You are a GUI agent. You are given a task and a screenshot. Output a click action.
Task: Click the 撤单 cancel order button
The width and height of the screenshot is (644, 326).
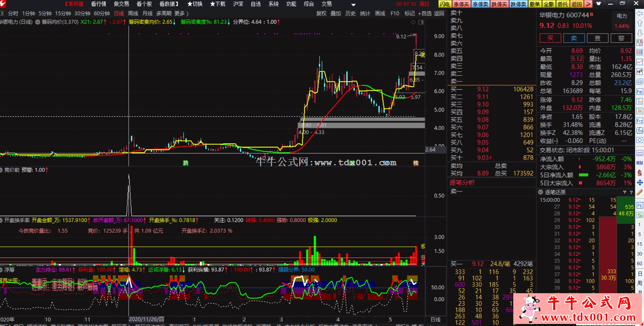[535, 4]
